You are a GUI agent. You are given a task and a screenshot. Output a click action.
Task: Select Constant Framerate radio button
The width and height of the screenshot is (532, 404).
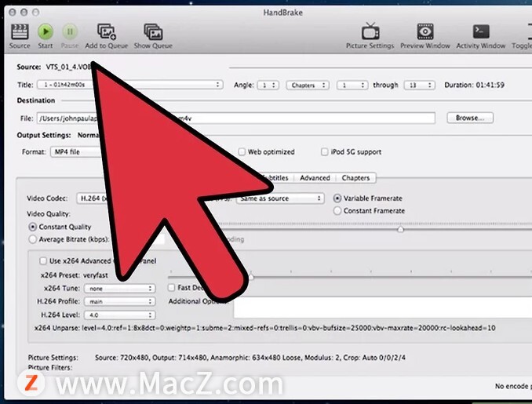pos(337,211)
